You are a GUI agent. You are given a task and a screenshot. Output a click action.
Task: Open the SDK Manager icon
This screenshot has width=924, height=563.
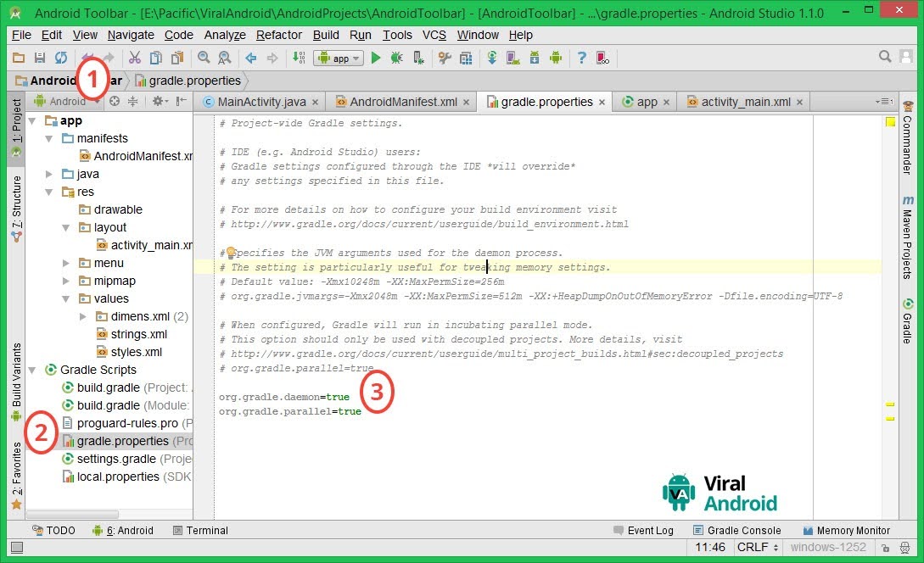coord(535,58)
